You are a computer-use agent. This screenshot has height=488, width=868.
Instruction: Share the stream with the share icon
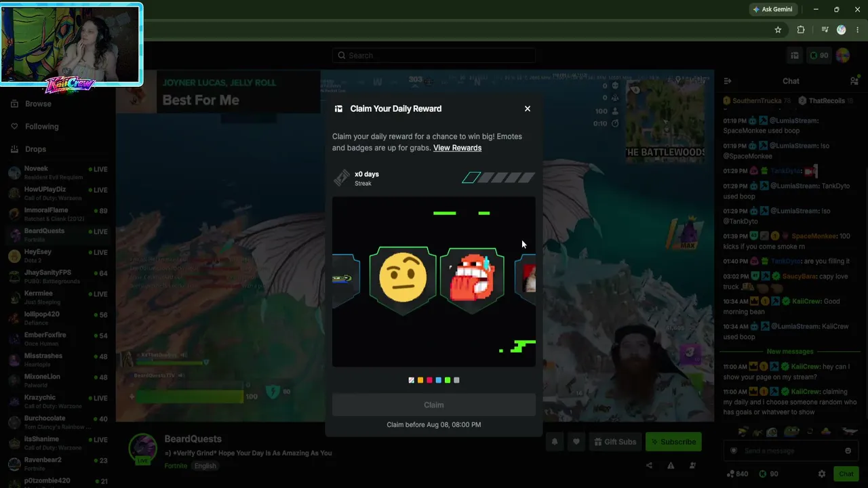pos(649,466)
